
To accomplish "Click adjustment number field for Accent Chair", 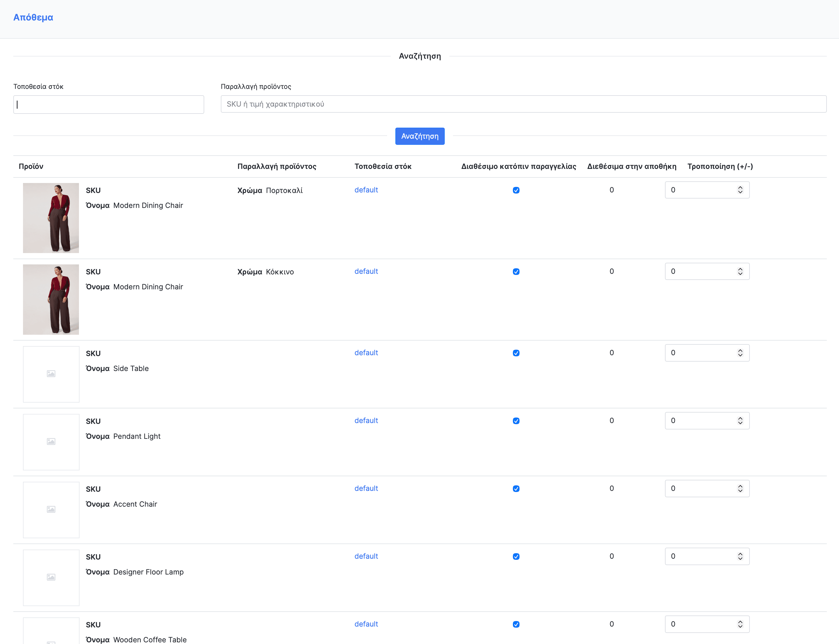I will pos(698,489).
